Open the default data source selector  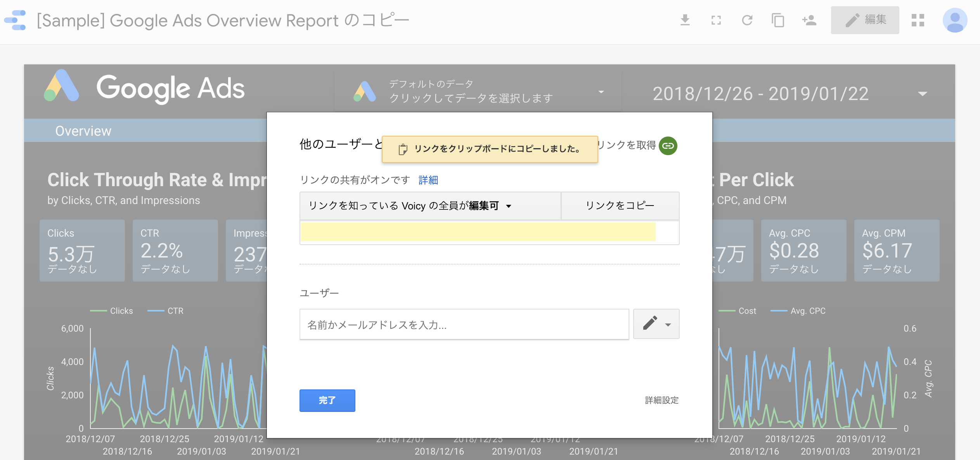coord(478,92)
